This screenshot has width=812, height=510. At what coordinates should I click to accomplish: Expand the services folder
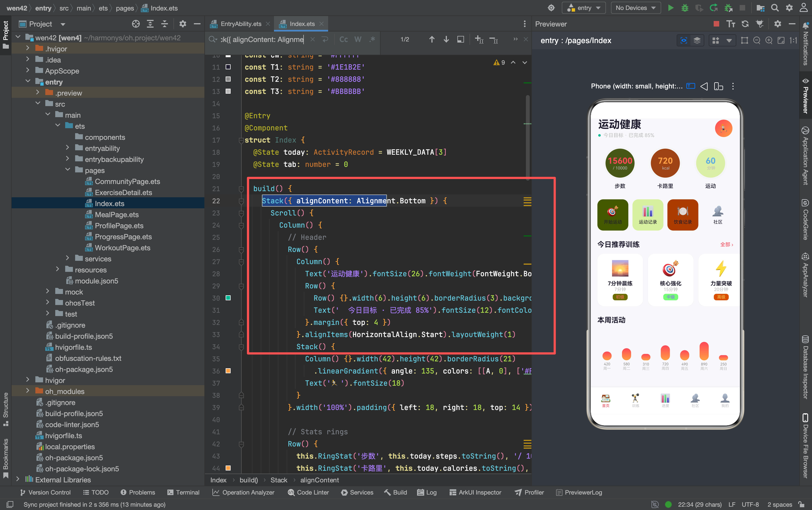click(67, 259)
